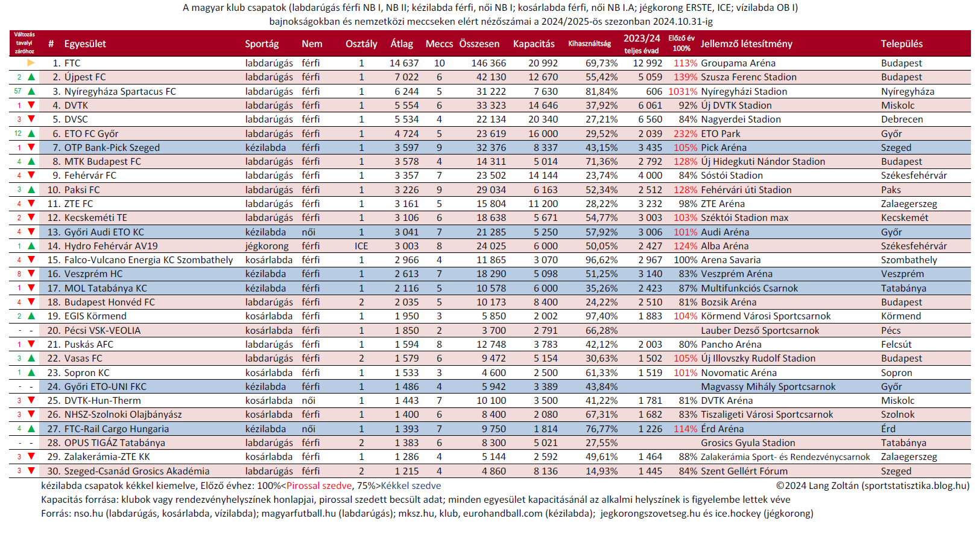
Task: Click the Jellemző létesítmény column header
Action: tap(746, 43)
